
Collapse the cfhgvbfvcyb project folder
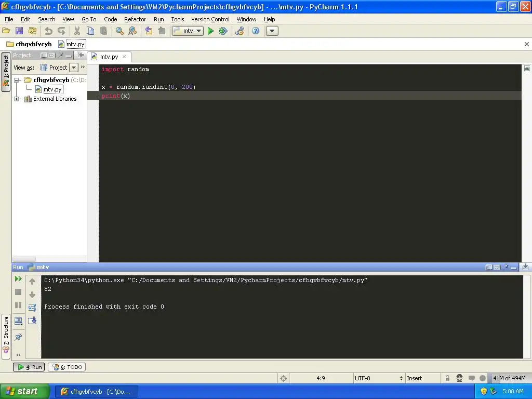coord(16,80)
